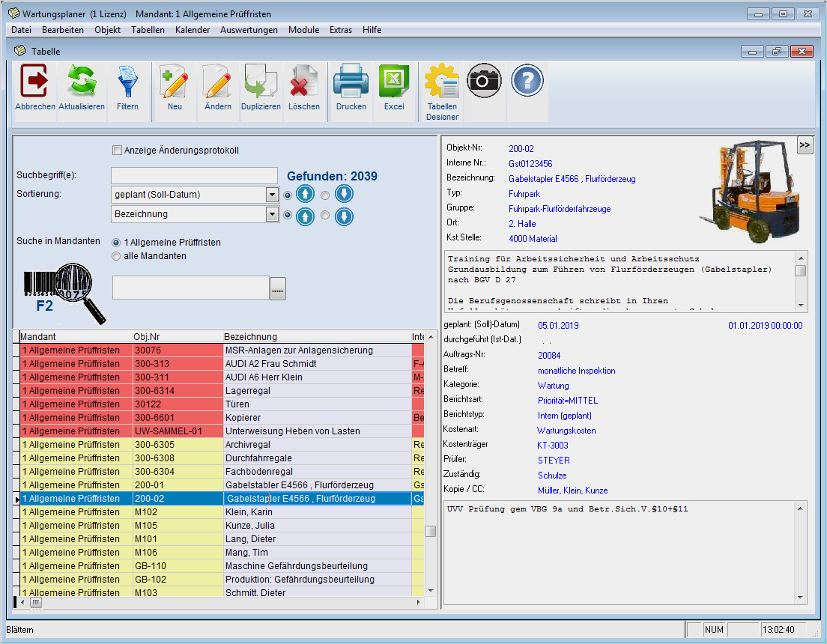This screenshot has width=827, height=644.
Task: Select 'alle Mandanten' radio option
Action: click(x=116, y=256)
